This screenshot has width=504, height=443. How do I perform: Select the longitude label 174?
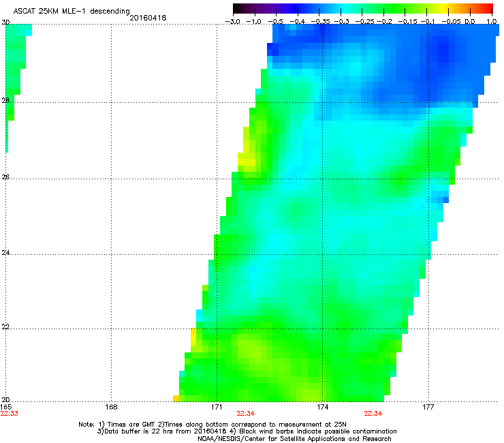322,407
